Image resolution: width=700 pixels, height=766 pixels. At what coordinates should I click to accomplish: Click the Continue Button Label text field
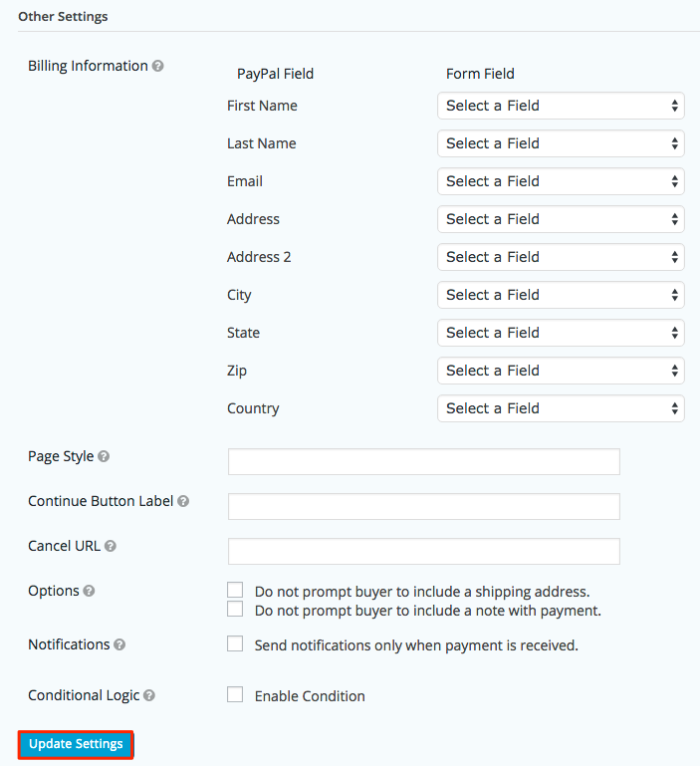(424, 507)
